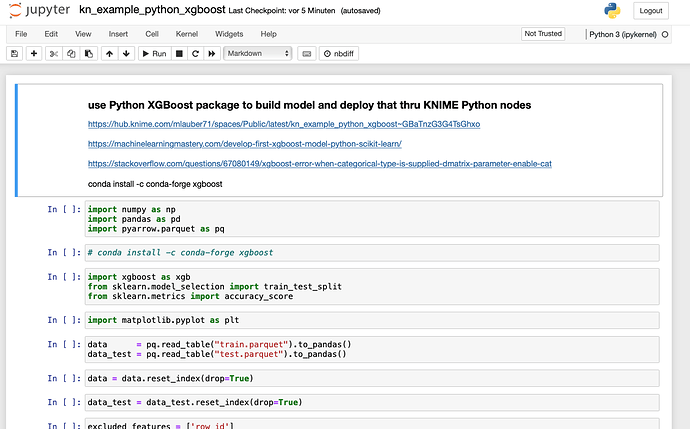The image size is (690, 429).
Task: Click the Not Trusted button
Action: (x=543, y=33)
